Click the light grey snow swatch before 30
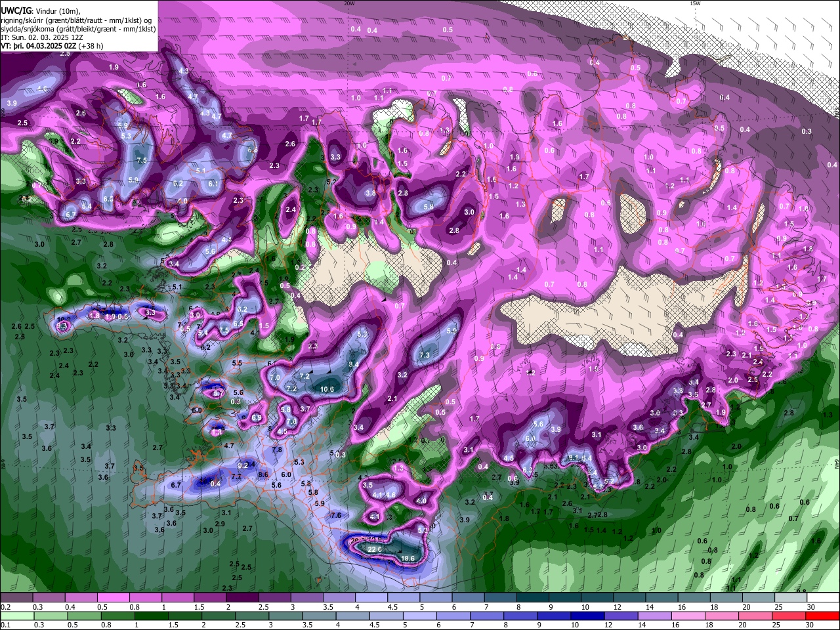 [x=791, y=597]
